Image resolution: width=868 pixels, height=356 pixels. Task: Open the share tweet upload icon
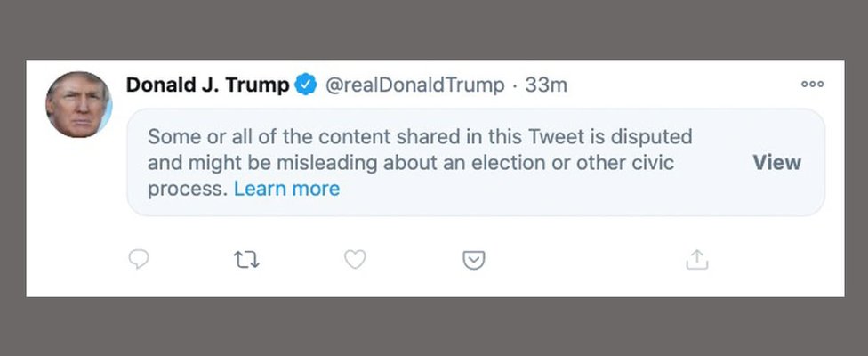(x=696, y=259)
